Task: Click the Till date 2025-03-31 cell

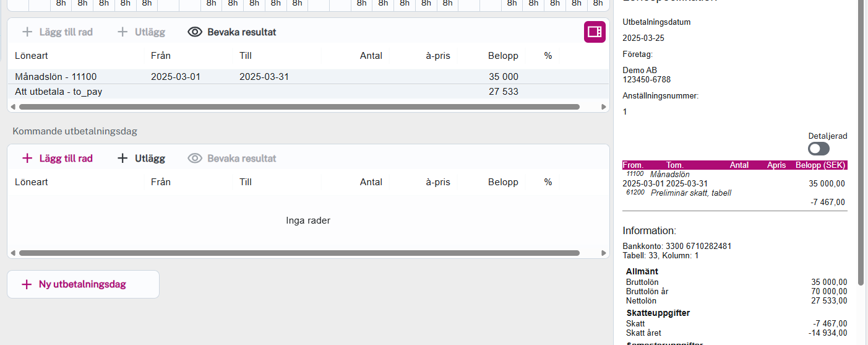Action: 264,77
